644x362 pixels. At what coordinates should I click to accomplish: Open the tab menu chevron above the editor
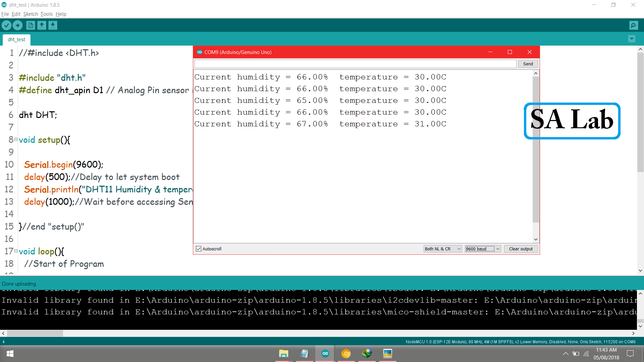[632, 39]
